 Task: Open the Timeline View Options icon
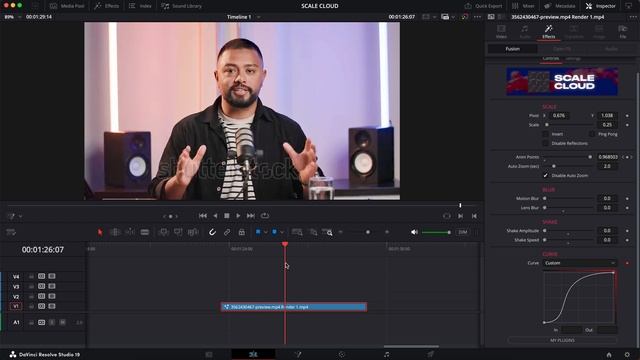coord(11,232)
